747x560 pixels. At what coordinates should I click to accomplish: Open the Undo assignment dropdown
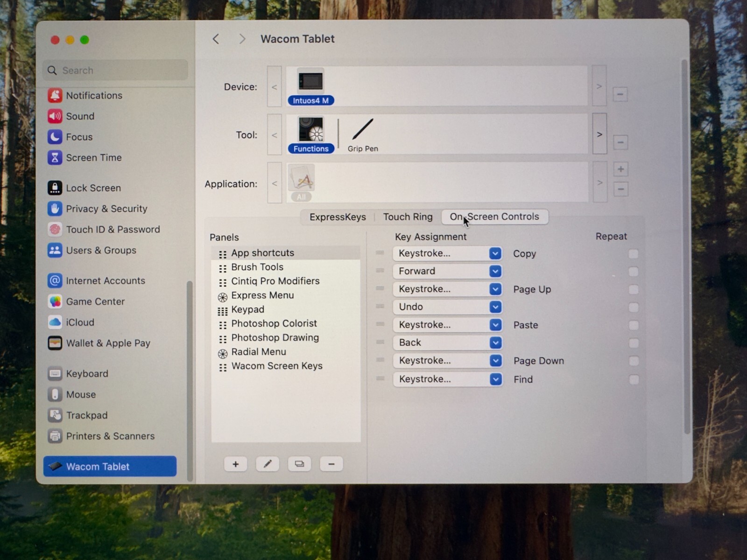pyautogui.click(x=447, y=307)
